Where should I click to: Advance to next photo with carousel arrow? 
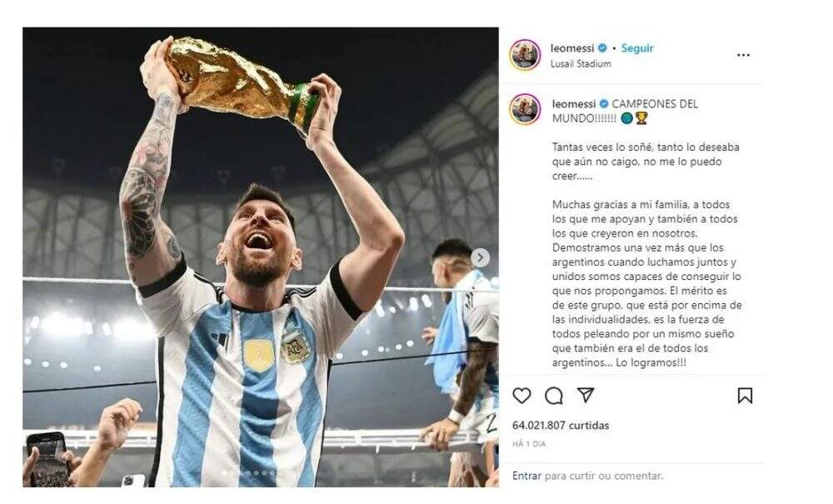[x=481, y=258]
